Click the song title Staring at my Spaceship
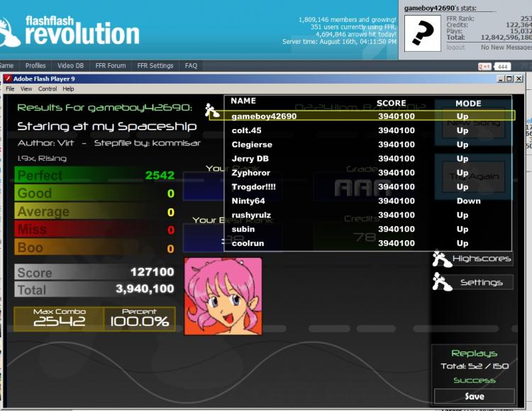This screenshot has height=411, width=532. tap(107, 127)
